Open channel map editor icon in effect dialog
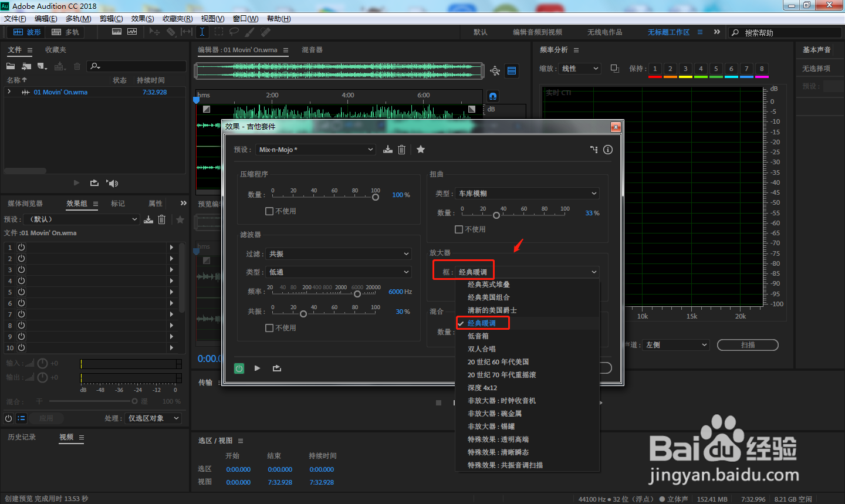 594,150
